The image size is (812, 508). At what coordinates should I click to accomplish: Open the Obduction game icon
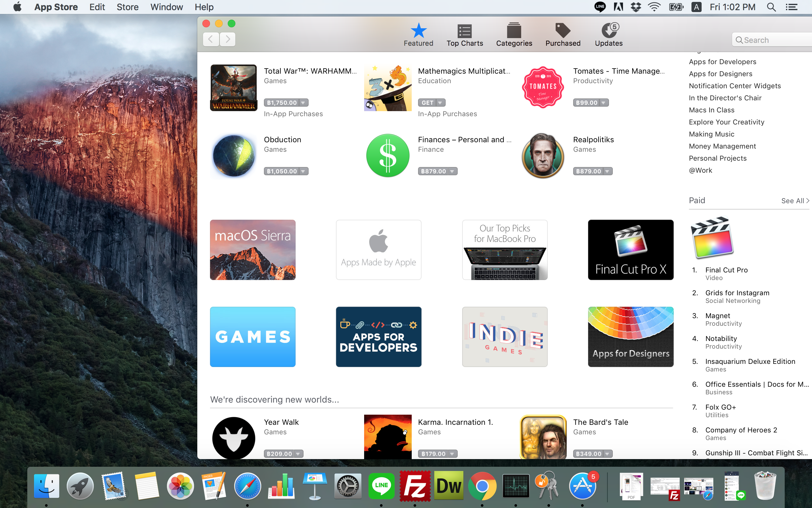[233, 156]
